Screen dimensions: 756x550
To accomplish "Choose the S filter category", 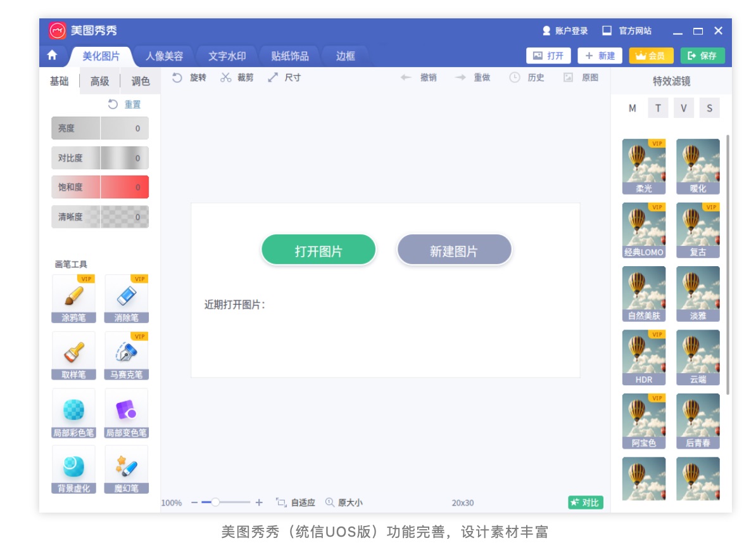I will [x=710, y=108].
